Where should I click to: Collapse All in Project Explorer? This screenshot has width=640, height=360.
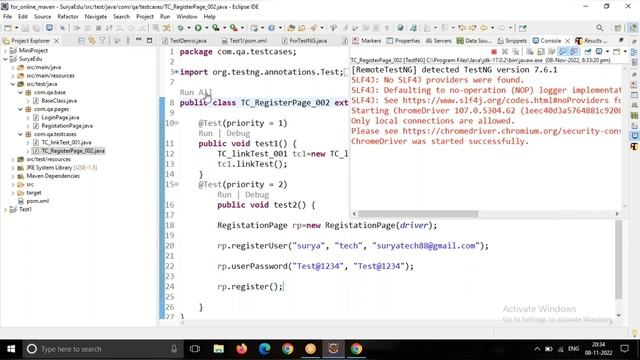(x=81, y=41)
